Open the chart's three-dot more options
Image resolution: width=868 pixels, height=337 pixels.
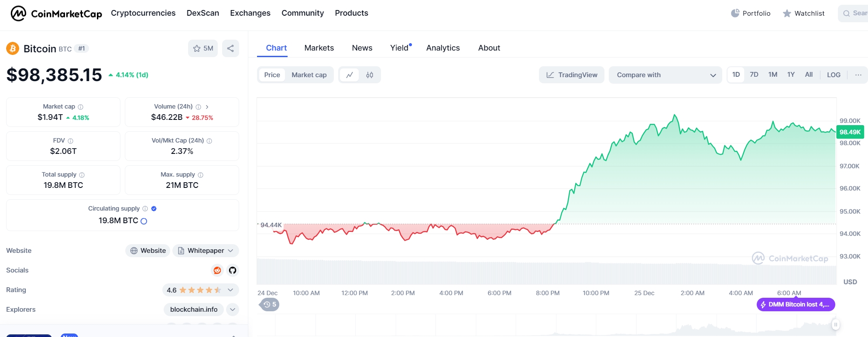[858, 75]
